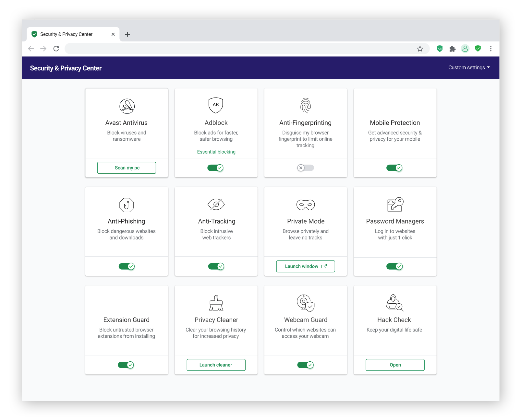Enable the Anti-Fingerprinting toggle
Viewport: 521px width, 420px height.
306,168
